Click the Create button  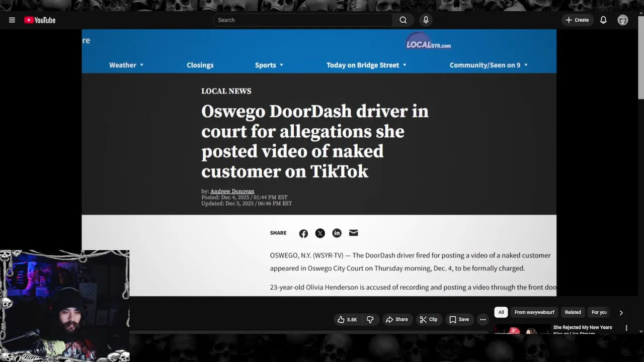pos(577,20)
